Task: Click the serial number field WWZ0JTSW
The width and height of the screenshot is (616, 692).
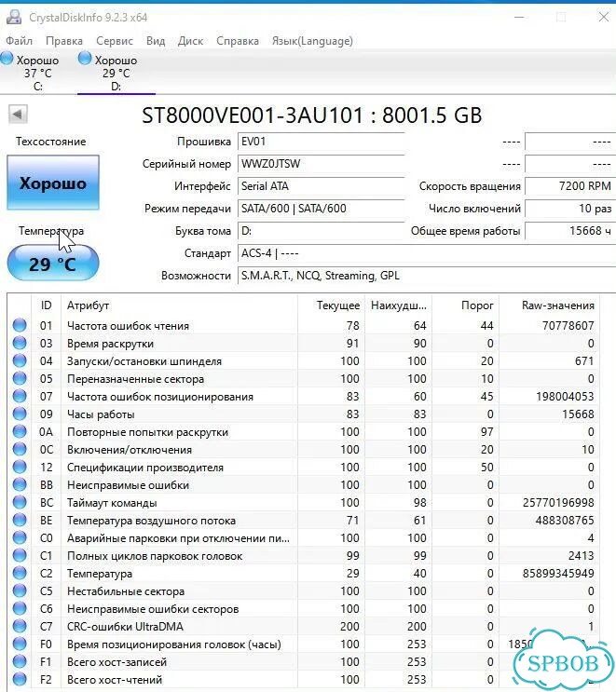Action: 321,164
